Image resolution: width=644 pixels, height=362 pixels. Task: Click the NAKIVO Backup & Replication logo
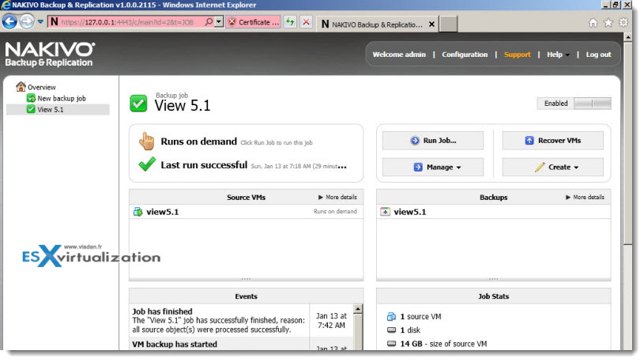coord(50,55)
